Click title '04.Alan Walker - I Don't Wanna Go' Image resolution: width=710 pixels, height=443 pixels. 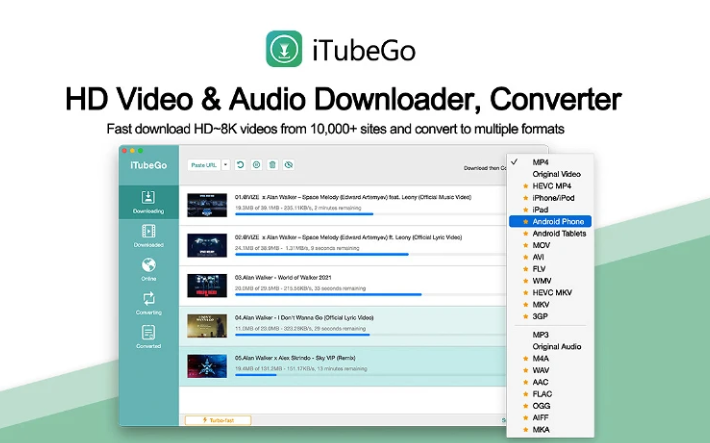point(304,318)
